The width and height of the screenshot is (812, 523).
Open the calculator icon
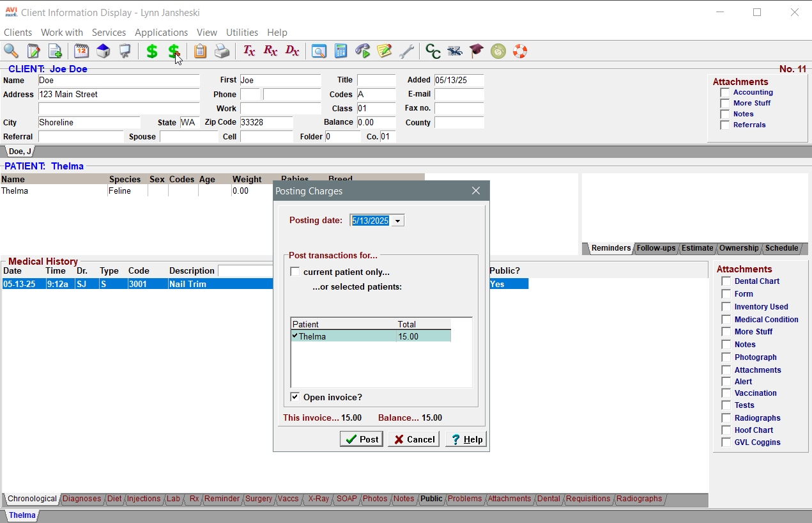[x=341, y=51]
